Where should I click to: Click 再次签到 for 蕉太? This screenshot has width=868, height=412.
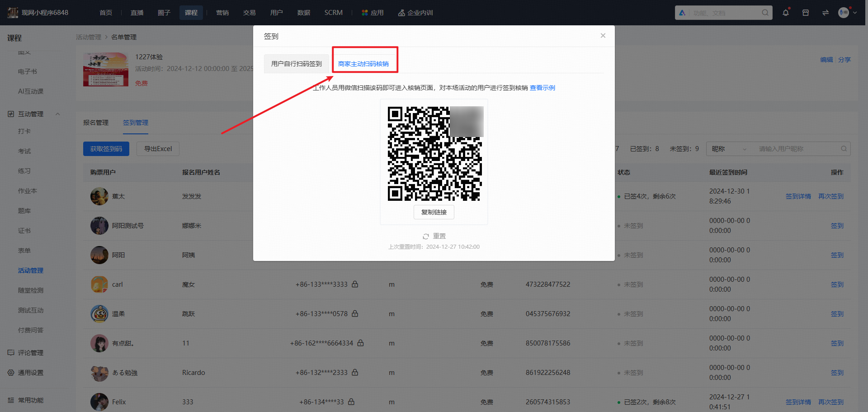[x=831, y=196]
